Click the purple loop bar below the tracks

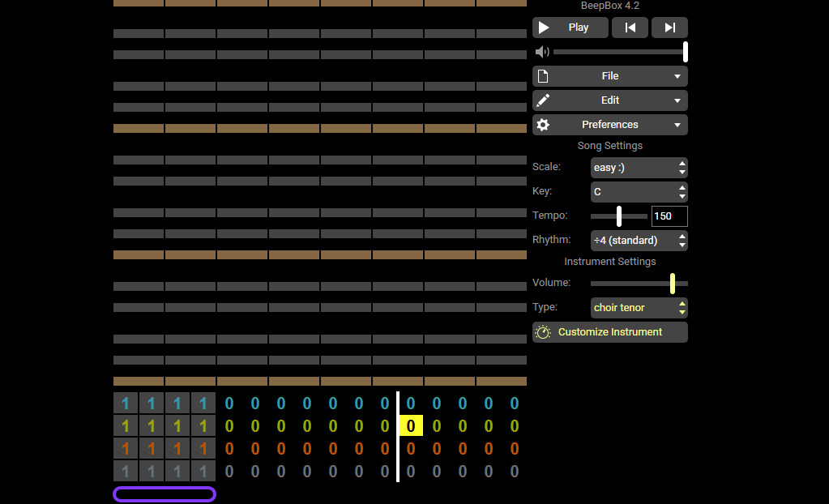pos(165,494)
